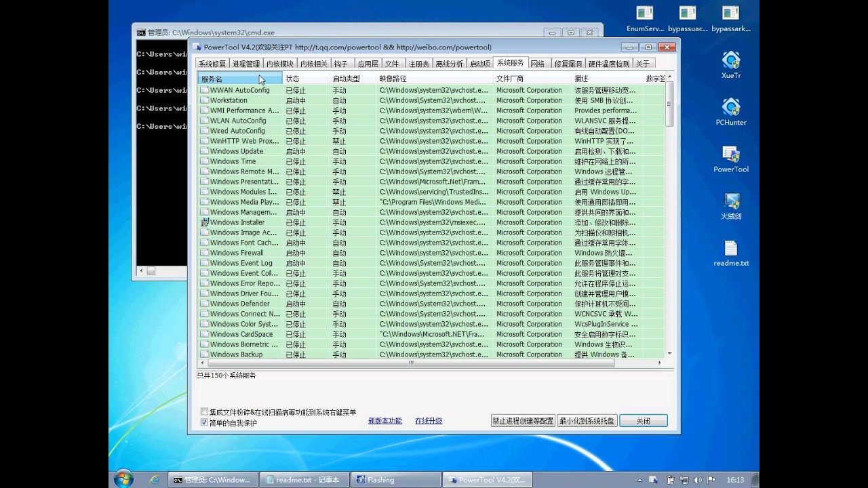Click the Windows Installer service icon
This screenshot has height=488, width=868.
tap(204, 222)
